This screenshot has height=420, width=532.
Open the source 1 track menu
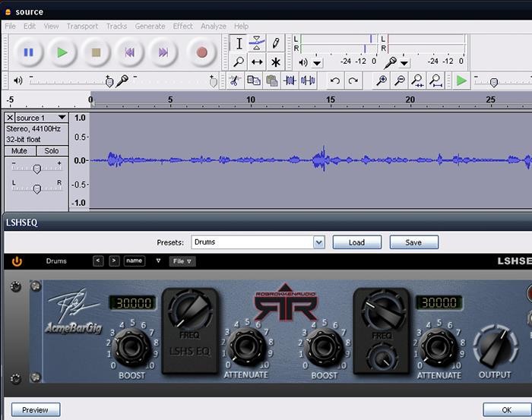[43, 118]
